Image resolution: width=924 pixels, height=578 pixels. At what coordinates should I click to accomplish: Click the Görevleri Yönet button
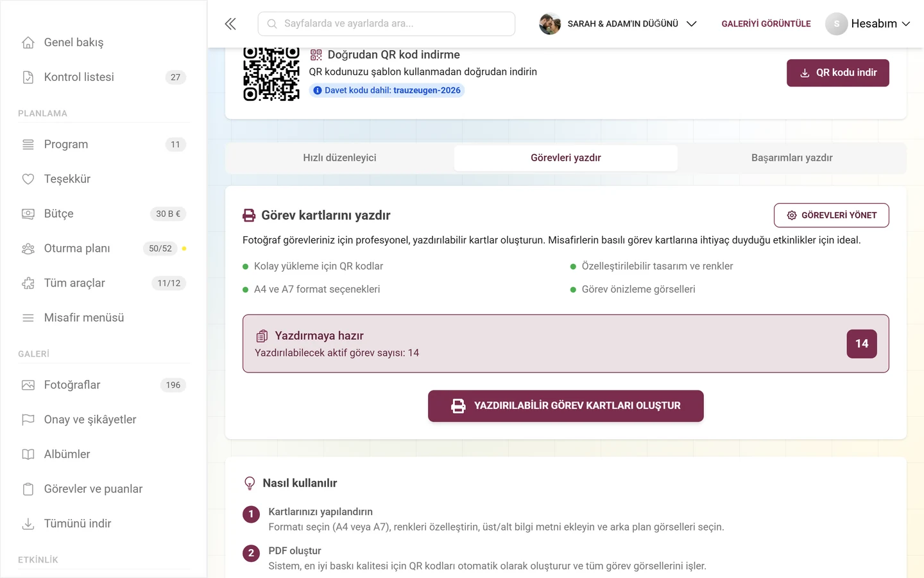pos(832,216)
